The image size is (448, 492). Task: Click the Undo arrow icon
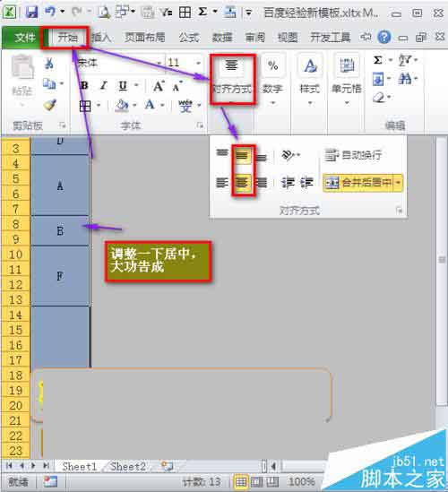[x=50, y=12]
